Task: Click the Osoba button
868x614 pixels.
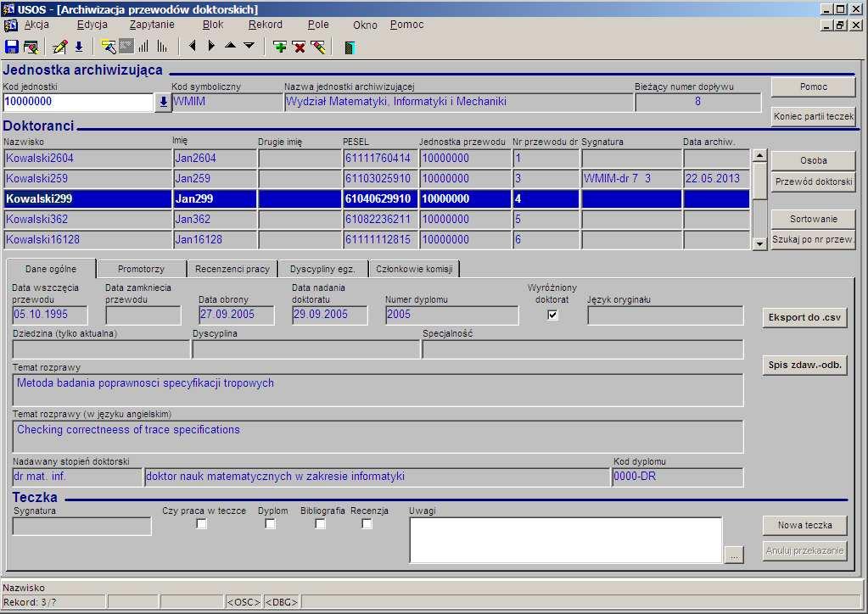Action: (x=813, y=160)
